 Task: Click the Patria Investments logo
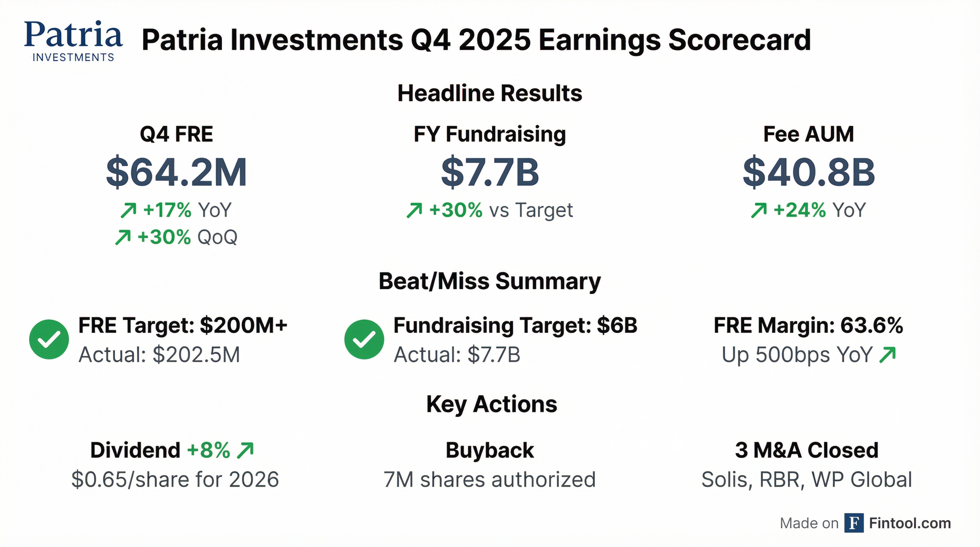pyautogui.click(x=73, y=41)
